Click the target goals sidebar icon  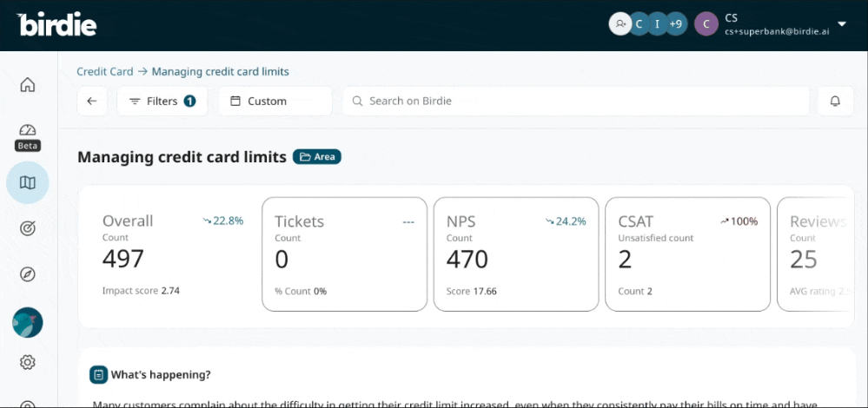pos(28,228)
